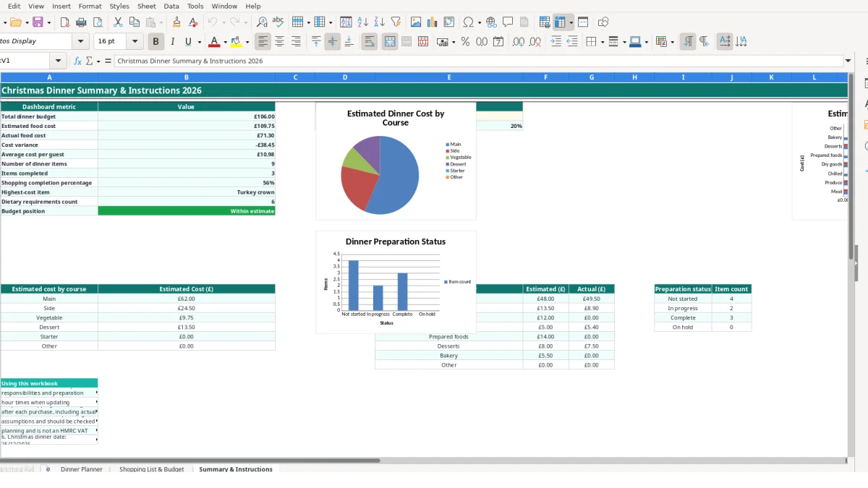Expand the formula bar
The width and height of the screenshot is (868, 488).
tap(848, 61)
